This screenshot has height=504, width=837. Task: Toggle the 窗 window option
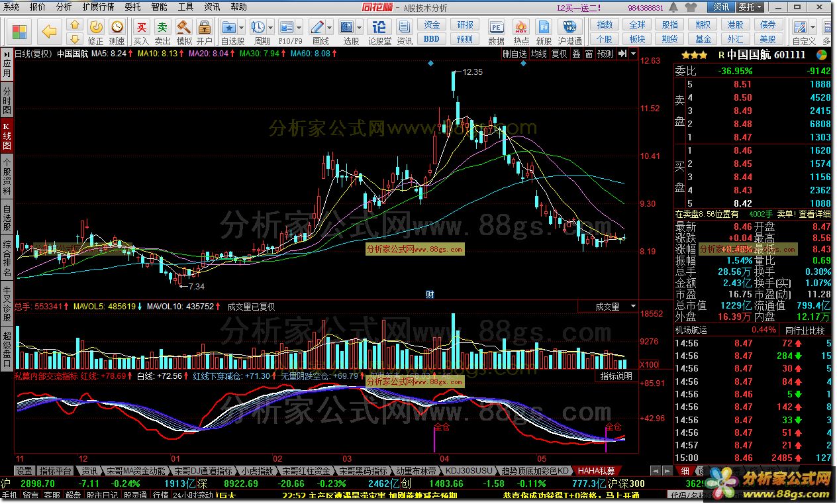click(589, 54)
